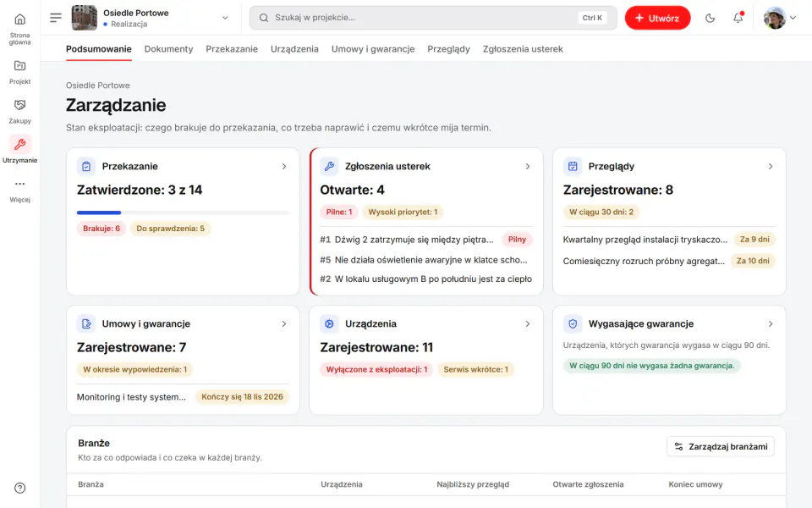Click the Serwis wkrótce: 1 badge

point(476,370)
